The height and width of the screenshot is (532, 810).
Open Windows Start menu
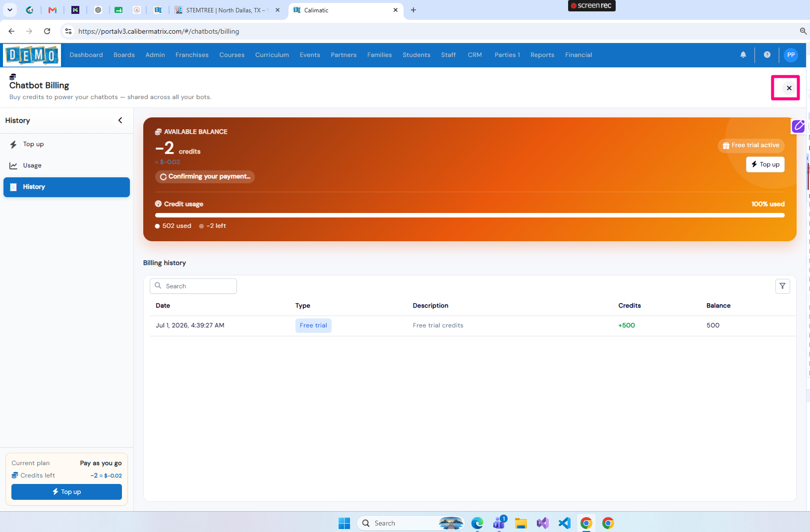[x=344, y=523]
